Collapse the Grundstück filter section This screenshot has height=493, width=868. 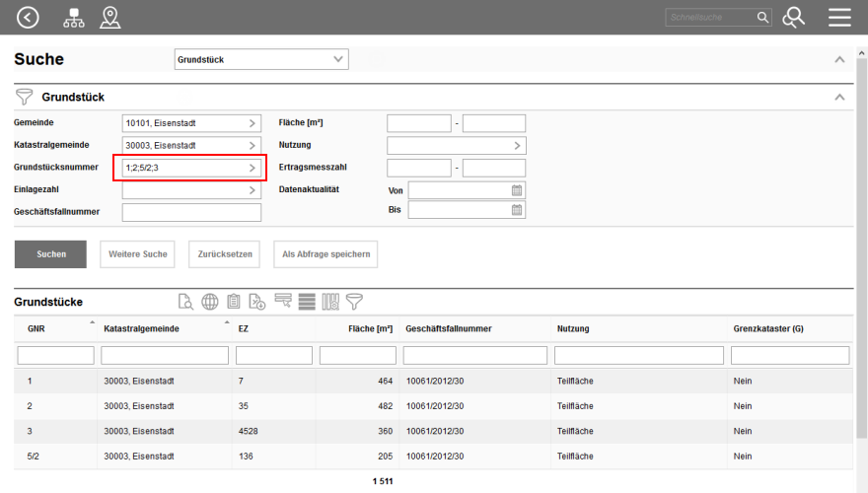tap(839, 98)
